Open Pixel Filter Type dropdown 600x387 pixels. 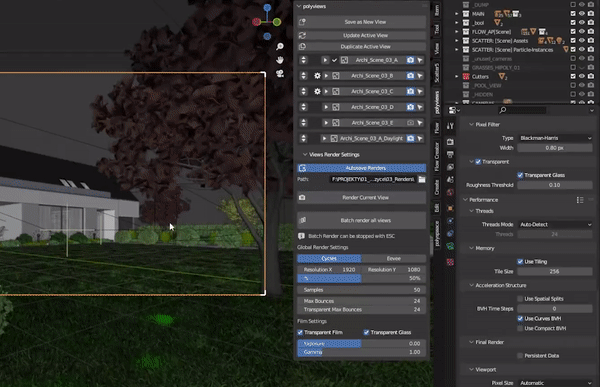coord(555,138)
